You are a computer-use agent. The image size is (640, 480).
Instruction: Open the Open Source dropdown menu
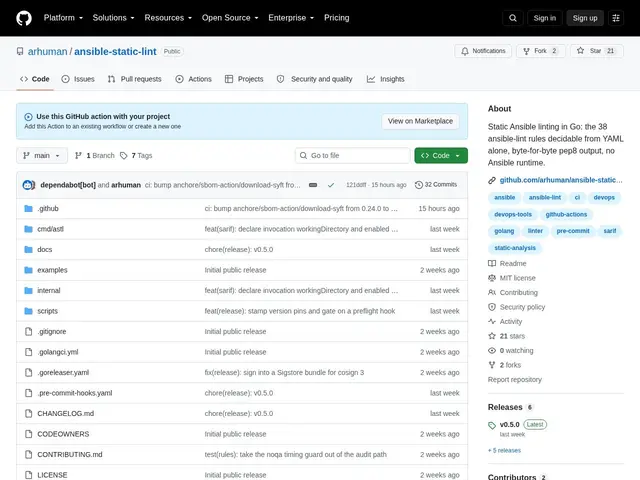coord(230,18)
